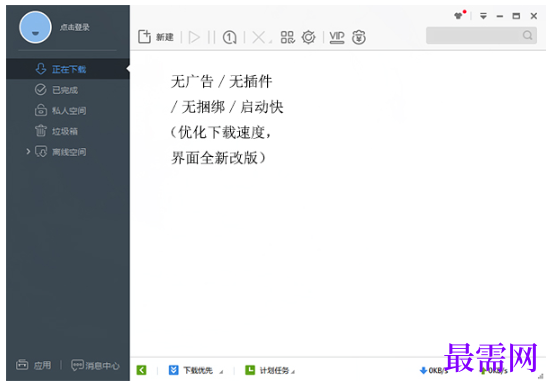This screenshot has width=556, height=389.
Task: Maximize the download manager window
Action: 516,16
